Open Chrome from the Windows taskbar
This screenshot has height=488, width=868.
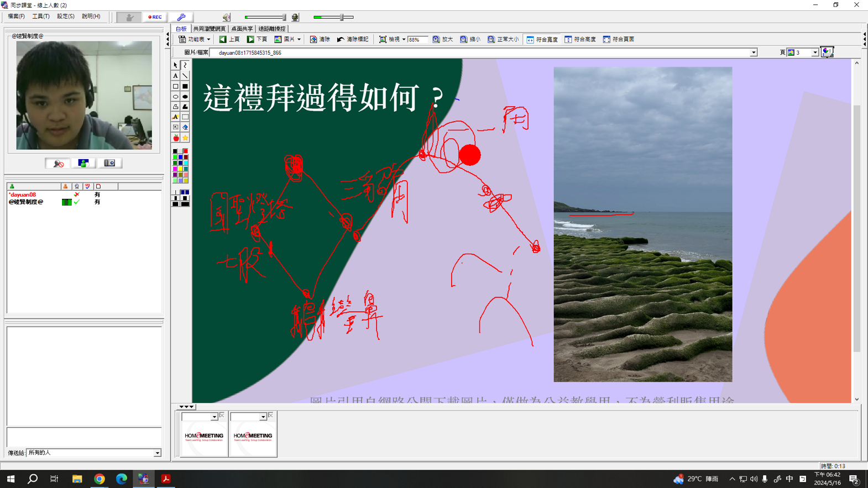[100, 479]
